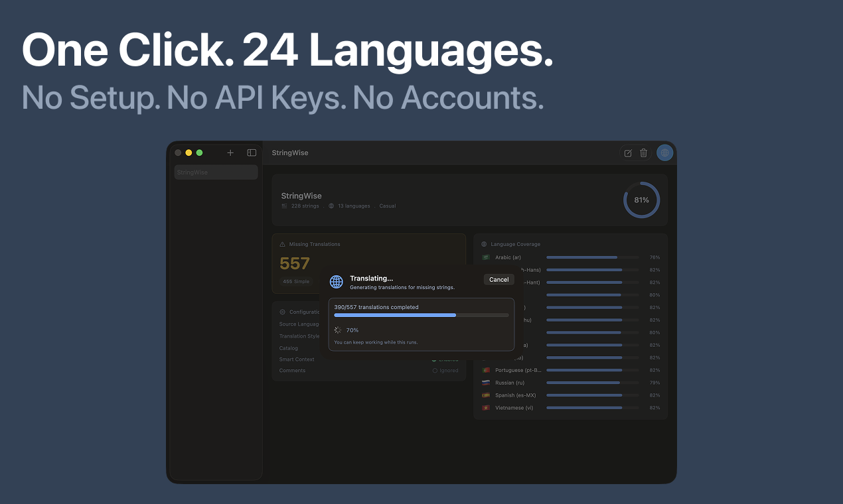
Task: Click the '228 strings' label
Action: pos(305,206)
